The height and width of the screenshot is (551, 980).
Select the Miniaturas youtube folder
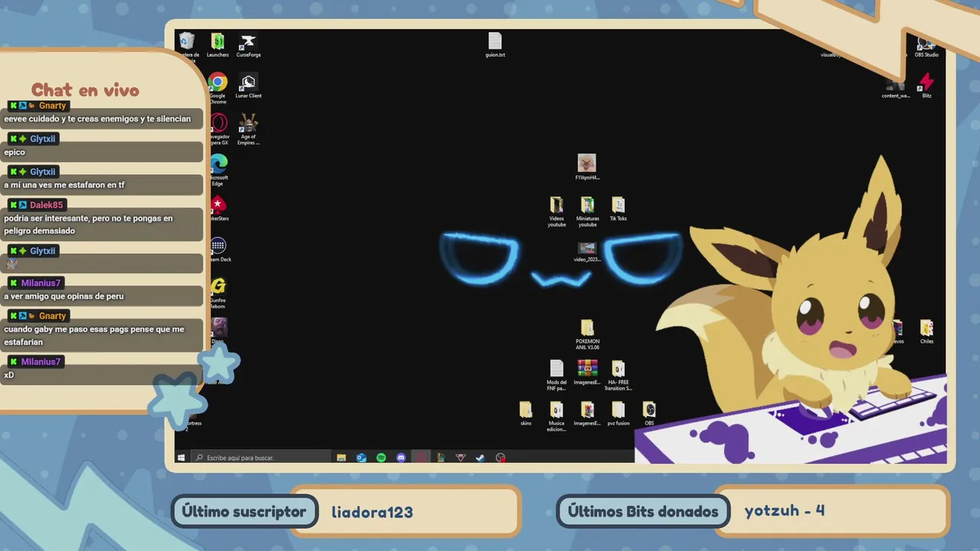[587, 211]
